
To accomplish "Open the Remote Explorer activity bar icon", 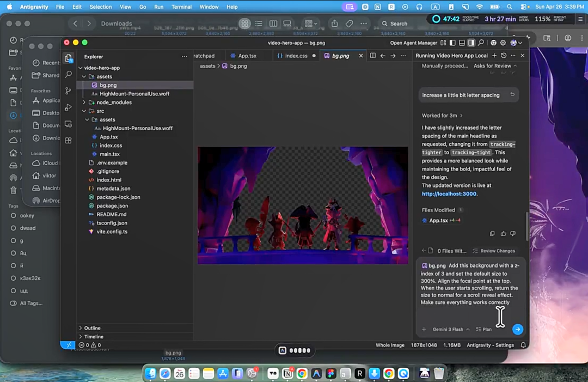I will pos(68,124).
